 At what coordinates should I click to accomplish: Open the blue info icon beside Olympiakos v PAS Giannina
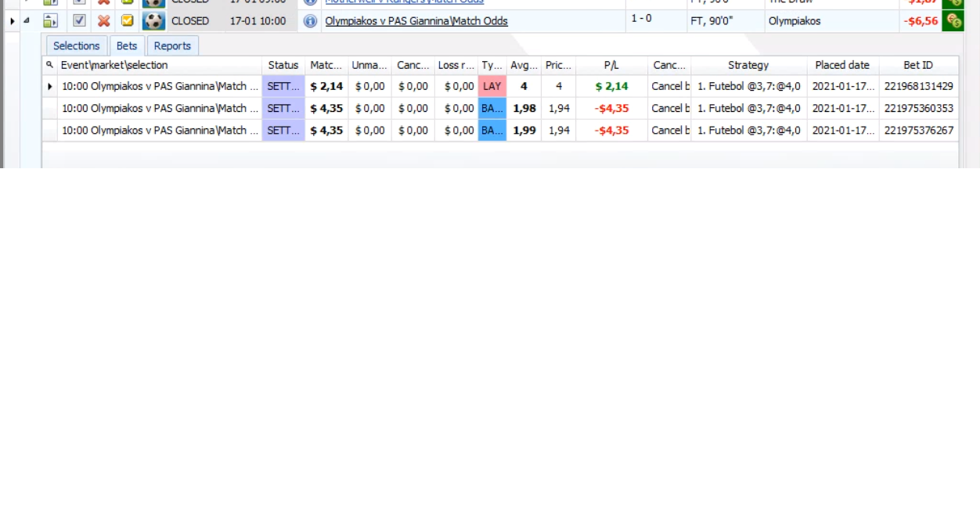click(x=311, y=21)
